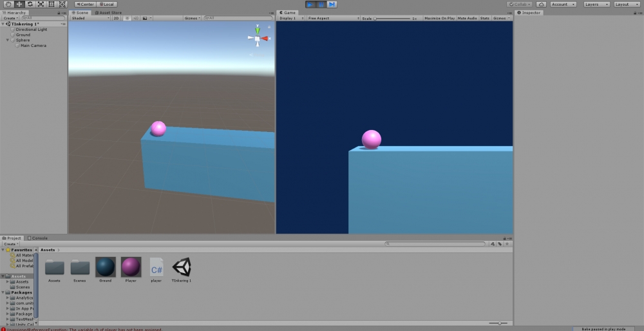Toggle the scene gizmo lock icon

[x=269, y=27]
